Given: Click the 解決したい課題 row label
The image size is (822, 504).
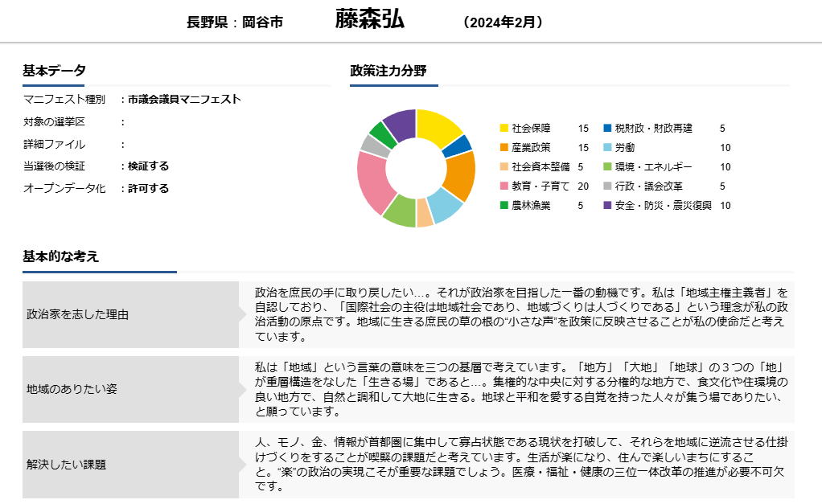Looking at the screenshot, I should coord(66,464).
